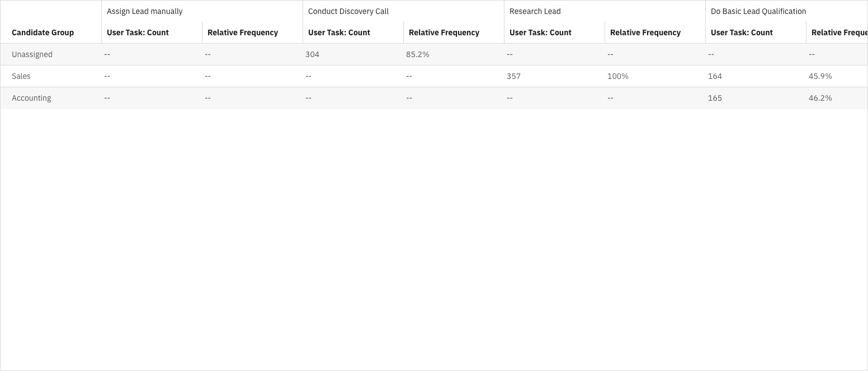Image resolution: width=868 pixels, height=371 pixels.
Task: Click the 304 count cell
Action: click(312, 54)
